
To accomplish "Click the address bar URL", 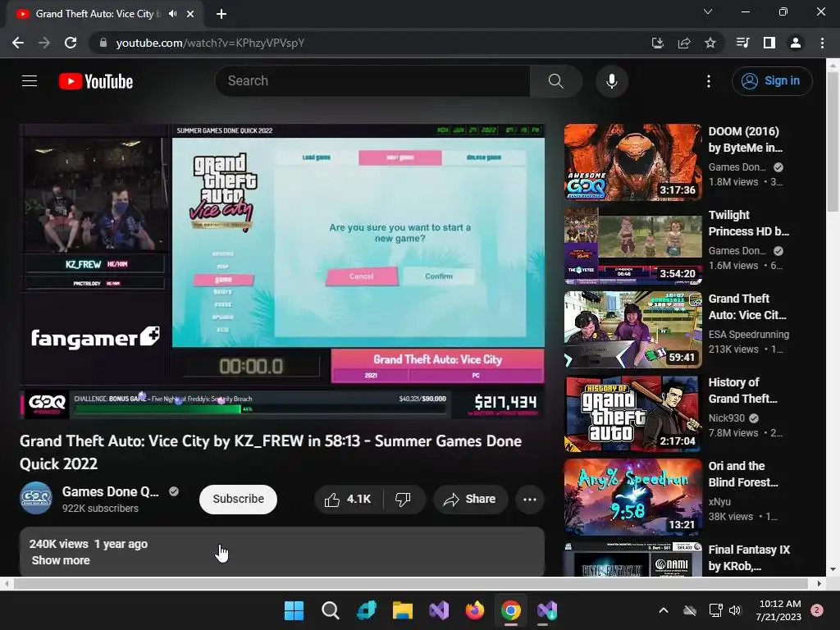I will point(210,43).
